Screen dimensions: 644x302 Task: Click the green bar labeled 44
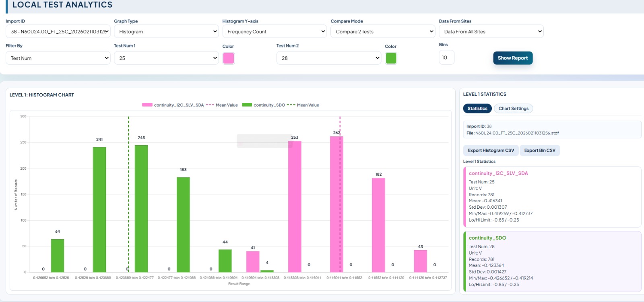(225, 261)
